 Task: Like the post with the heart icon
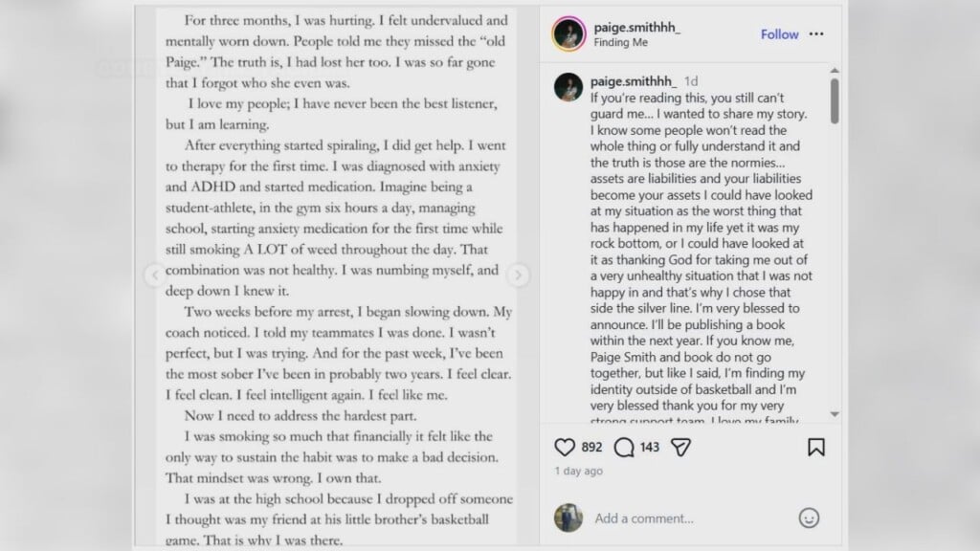(x=565, y=447)
